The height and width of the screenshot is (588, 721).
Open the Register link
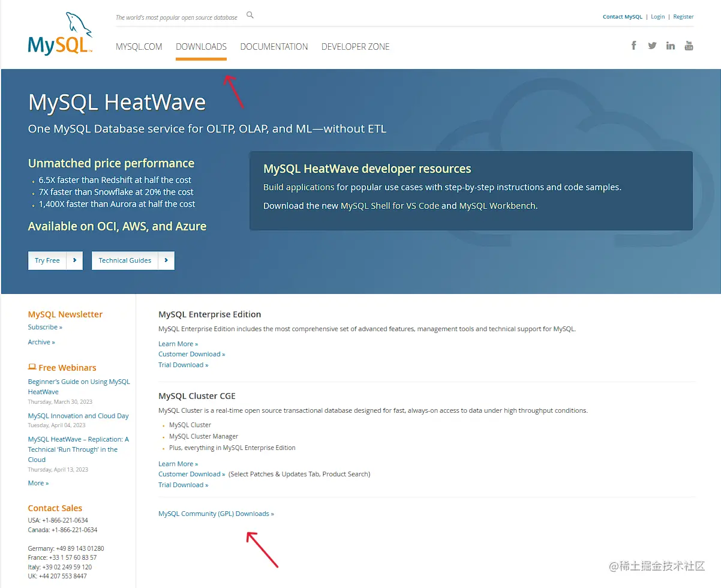[683, 17]
